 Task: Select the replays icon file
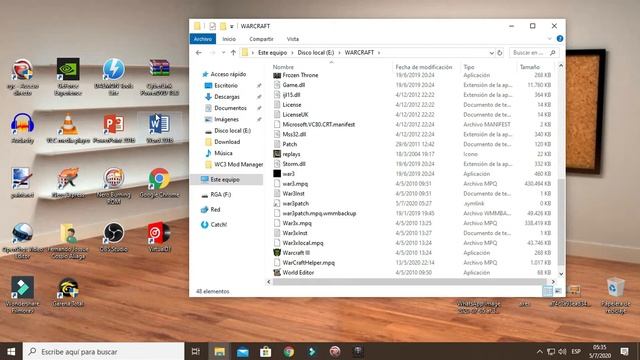pos(291,154)
